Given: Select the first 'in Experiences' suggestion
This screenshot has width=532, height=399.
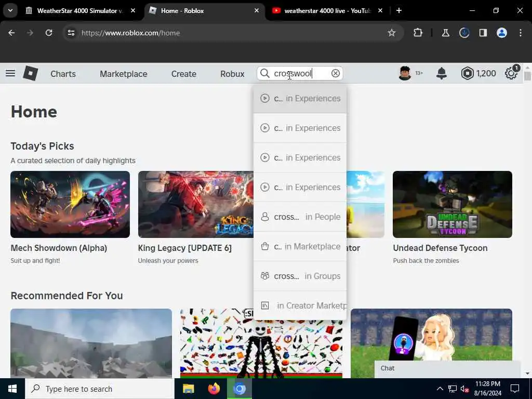Looking at the screenshot, I should pos(300,98).
